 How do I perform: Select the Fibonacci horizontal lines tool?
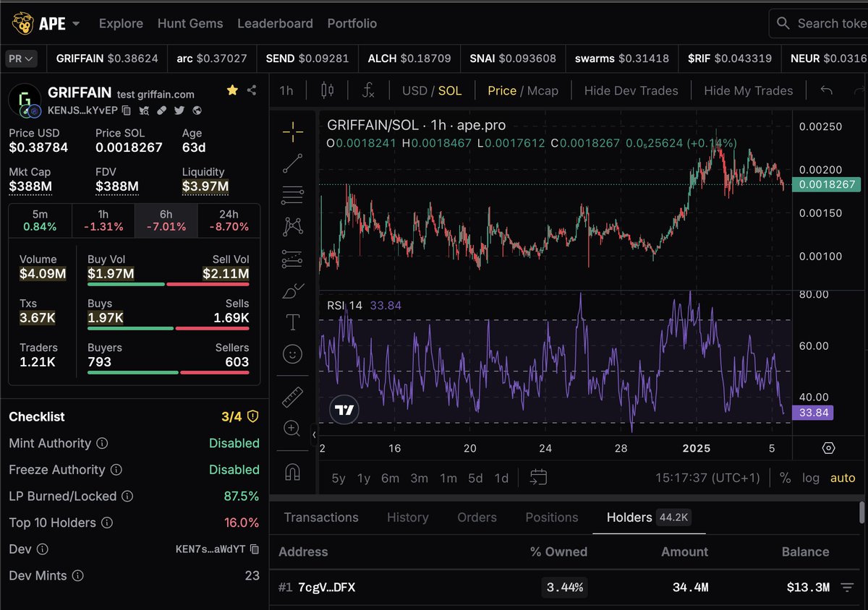(292, 194)
